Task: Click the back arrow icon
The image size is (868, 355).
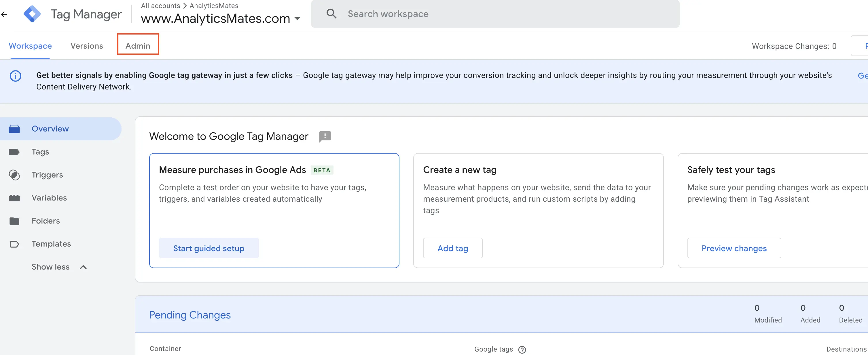Action: [4, 14]
